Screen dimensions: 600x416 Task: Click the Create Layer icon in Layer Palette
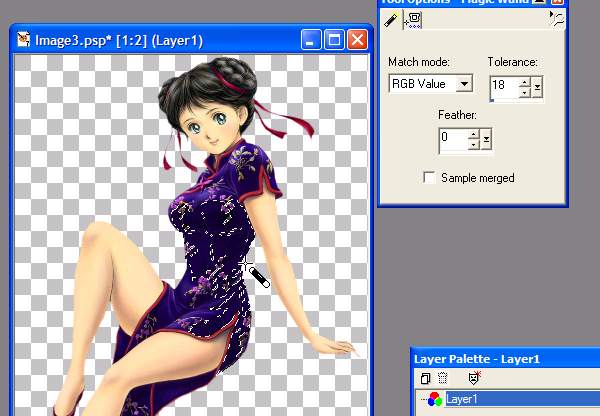425,378
